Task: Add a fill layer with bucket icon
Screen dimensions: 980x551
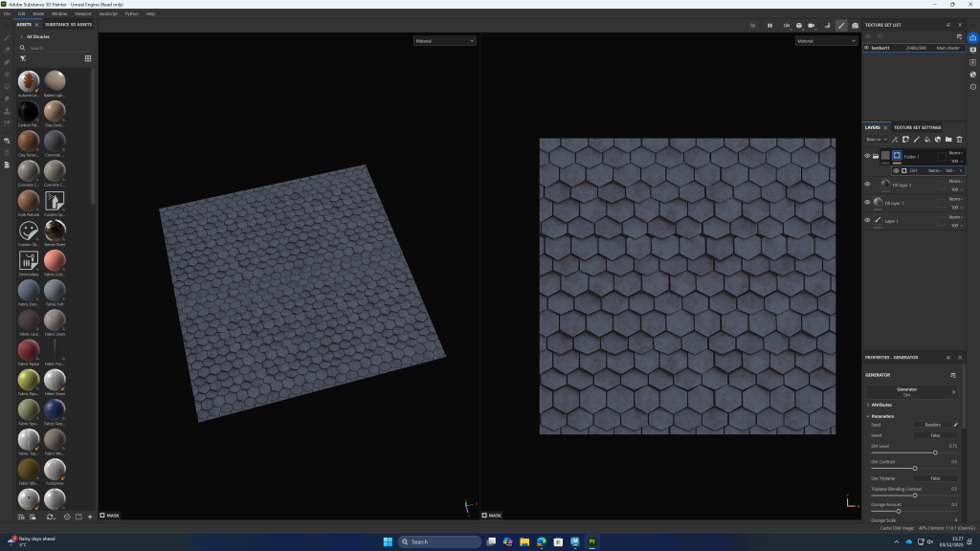Action: pyautogui.click(x=926, y=140)
